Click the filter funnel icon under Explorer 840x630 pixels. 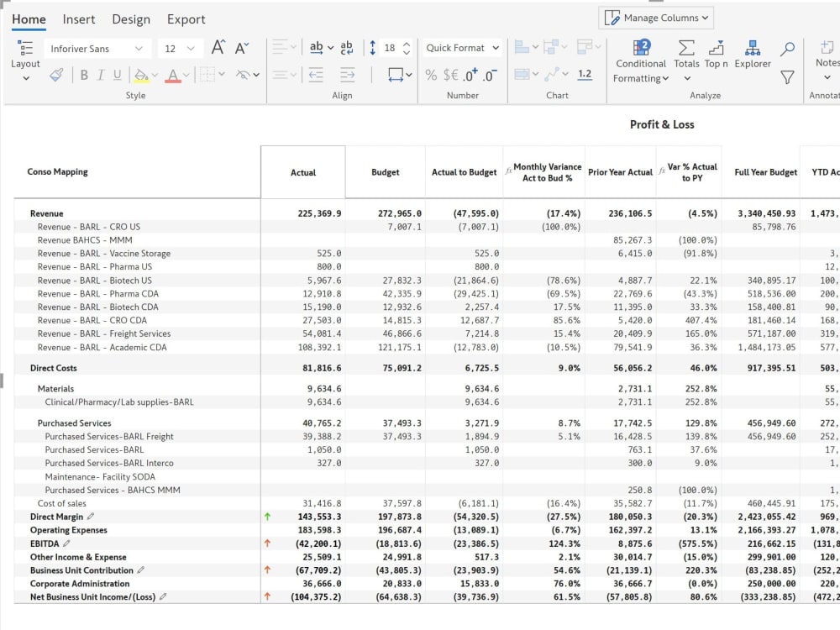(788, 76)
